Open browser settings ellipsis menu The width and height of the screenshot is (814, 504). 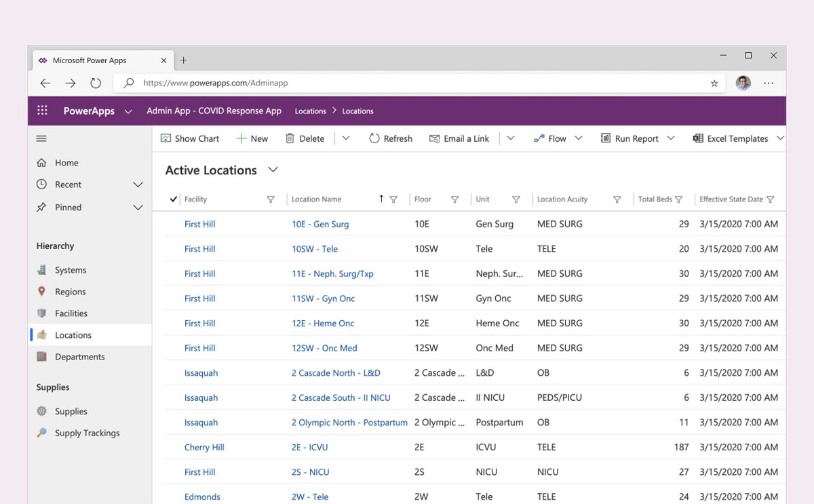pos(769,83)
